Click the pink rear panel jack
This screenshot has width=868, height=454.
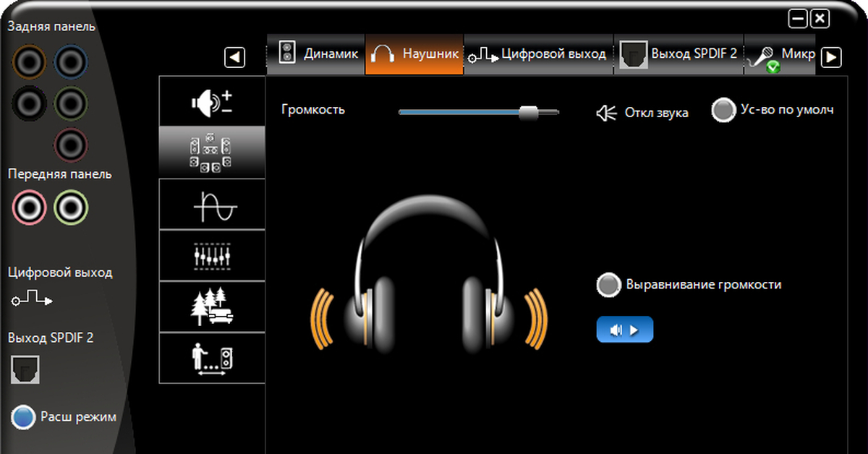72,144
